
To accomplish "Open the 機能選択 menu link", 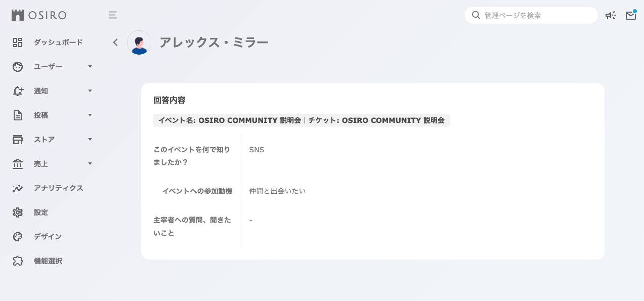I will (x=48, y=261).
